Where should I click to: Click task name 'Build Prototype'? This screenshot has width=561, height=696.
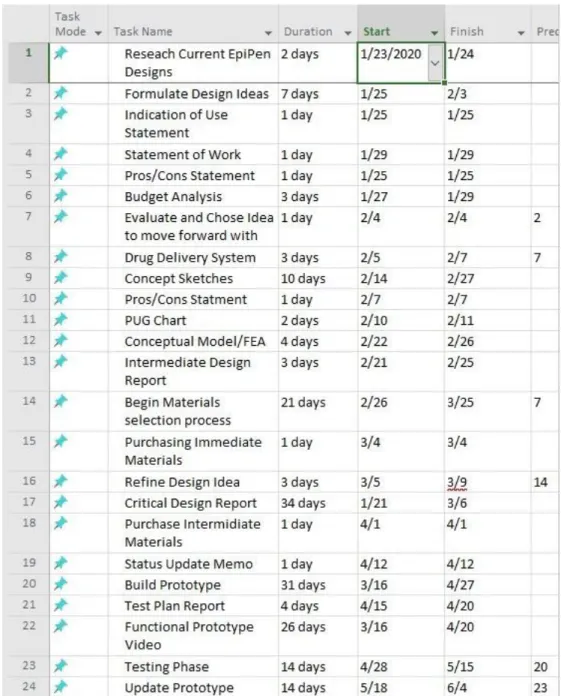click(172, 585)
